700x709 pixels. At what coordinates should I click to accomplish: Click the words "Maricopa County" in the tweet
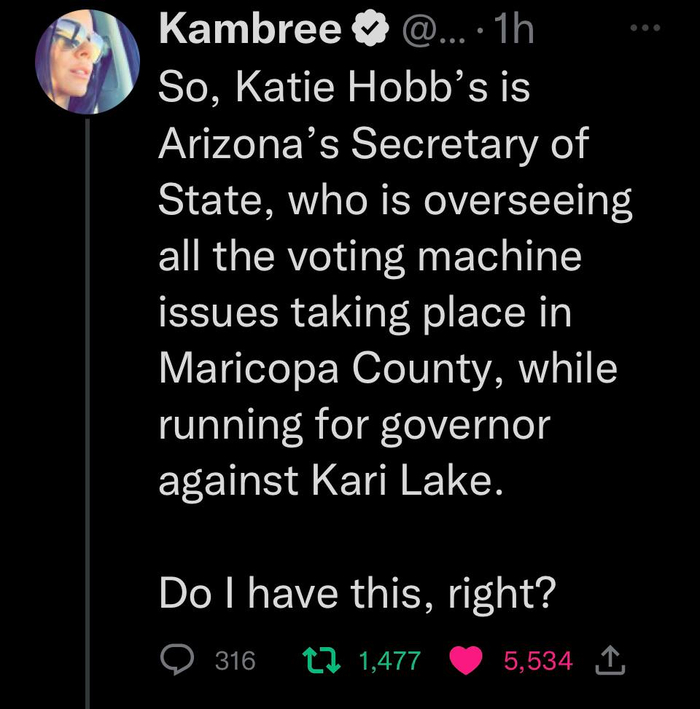(333, 370)
